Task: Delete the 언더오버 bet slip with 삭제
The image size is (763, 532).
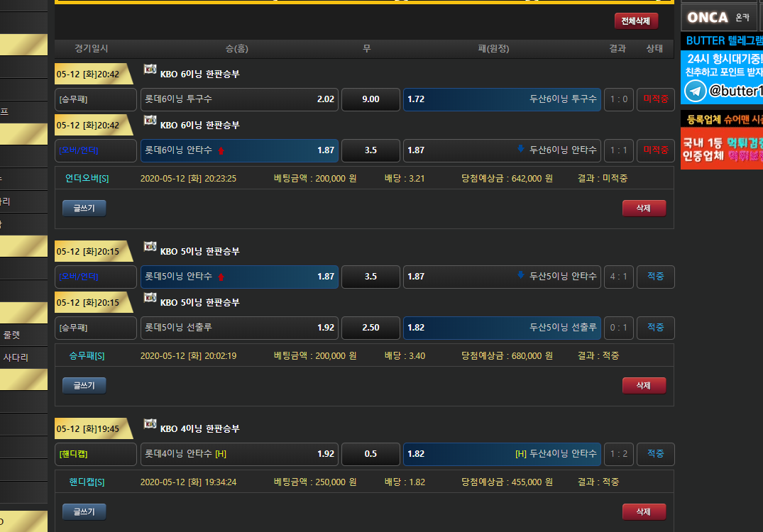Action: click(x=644, y=208)
